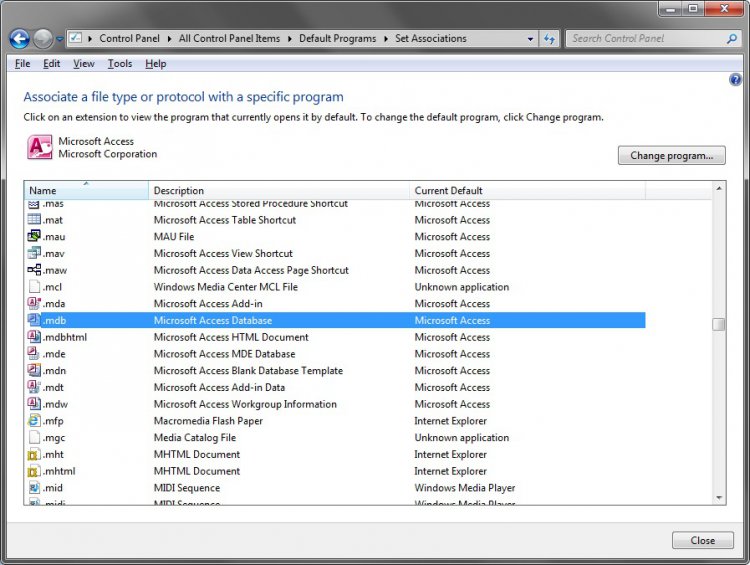750x565 pixels.
Task: Click the .mhtml document icon
Action: pos(34,471)
